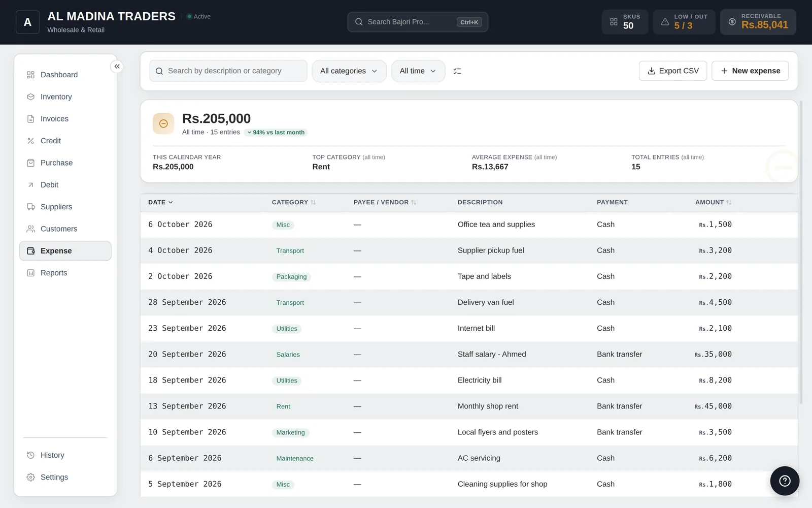The height and width of the screenshot is (508, 812).
Task: Click the Packaging category tag
Action: click(x=291, y=277)
